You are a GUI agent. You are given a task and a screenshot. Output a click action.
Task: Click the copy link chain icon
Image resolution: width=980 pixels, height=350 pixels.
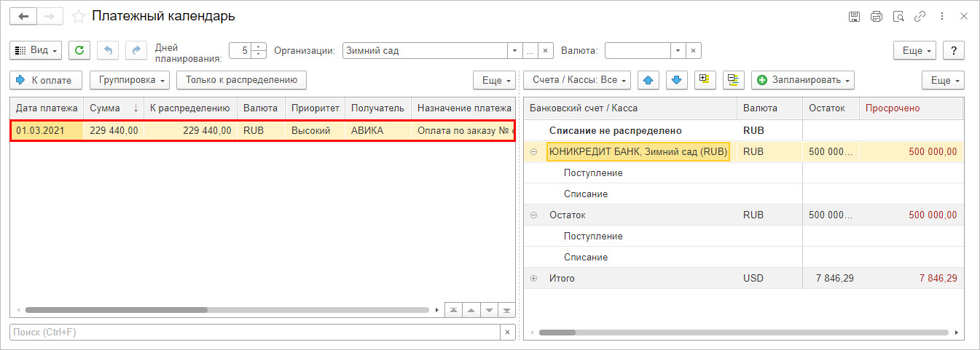[920, 16]
